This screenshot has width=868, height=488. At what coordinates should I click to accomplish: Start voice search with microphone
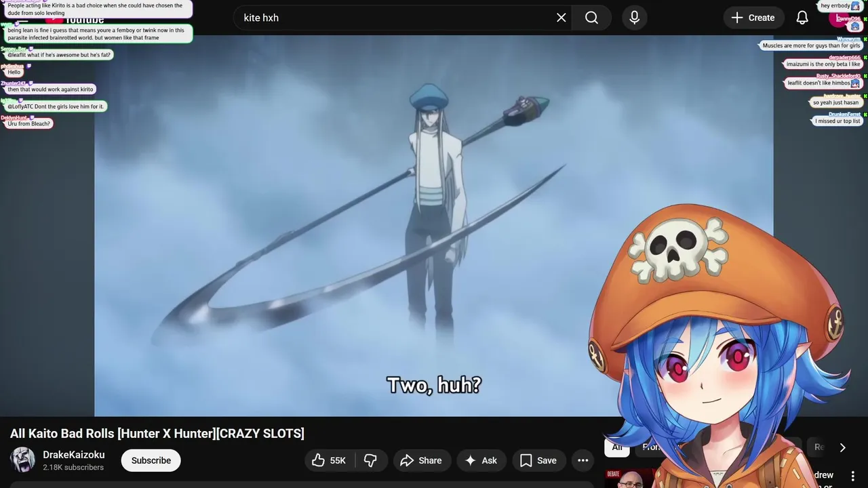point(634,18)
